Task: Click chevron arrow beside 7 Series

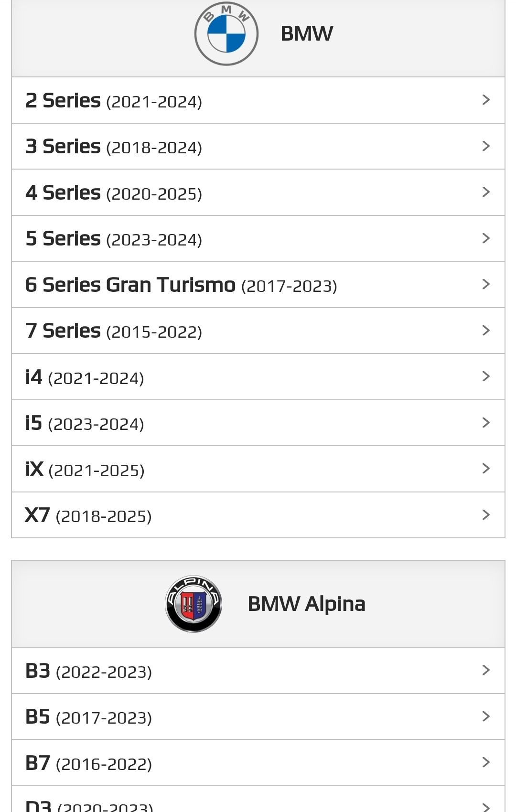Action: [x=486, y=331]
